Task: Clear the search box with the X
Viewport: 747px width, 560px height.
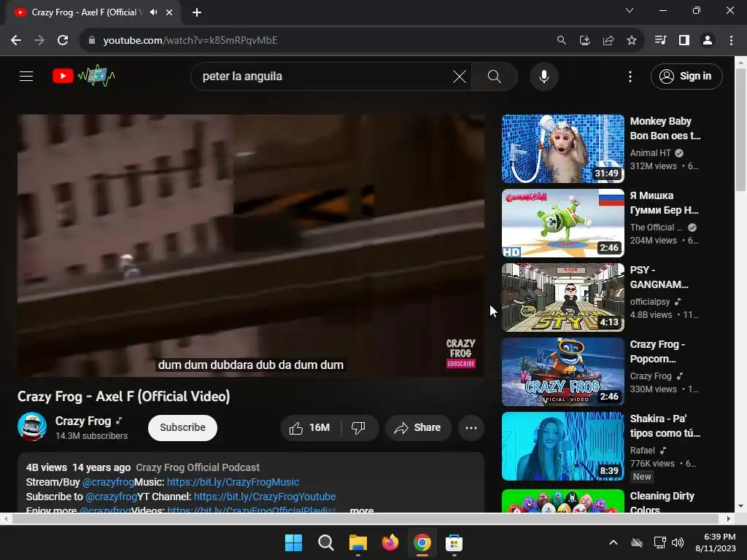Action: [x=460, y=76]
